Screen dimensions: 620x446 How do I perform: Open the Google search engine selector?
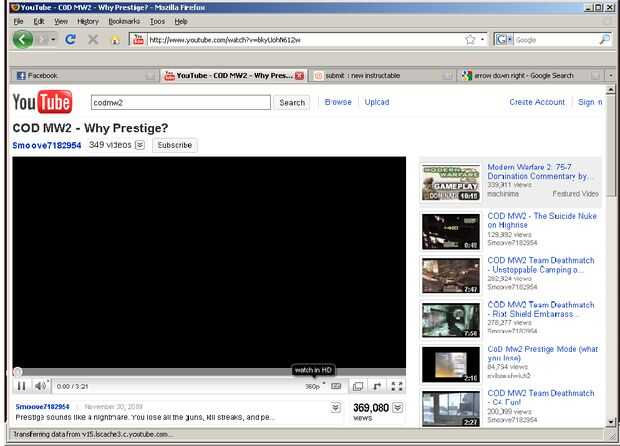pos(504,40)
